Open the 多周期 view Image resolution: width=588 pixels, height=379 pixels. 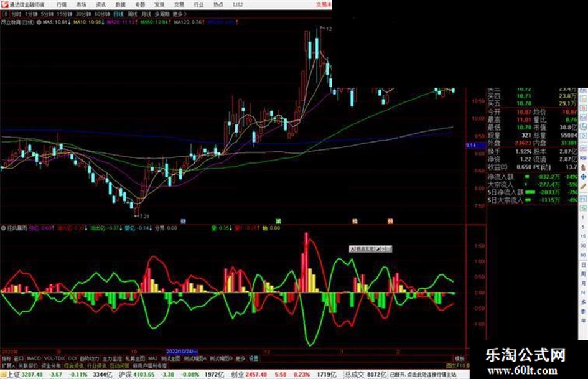click(162, 14)
